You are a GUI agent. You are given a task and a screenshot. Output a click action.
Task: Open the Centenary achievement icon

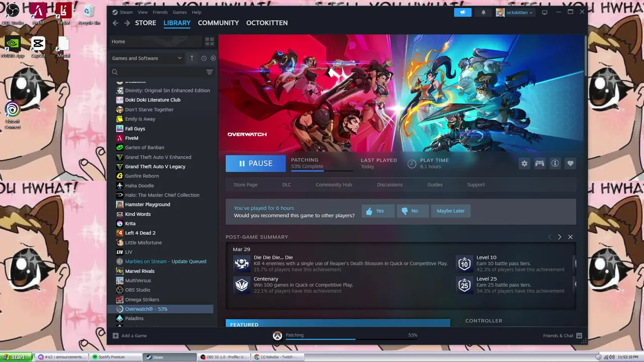click(242, 285)
